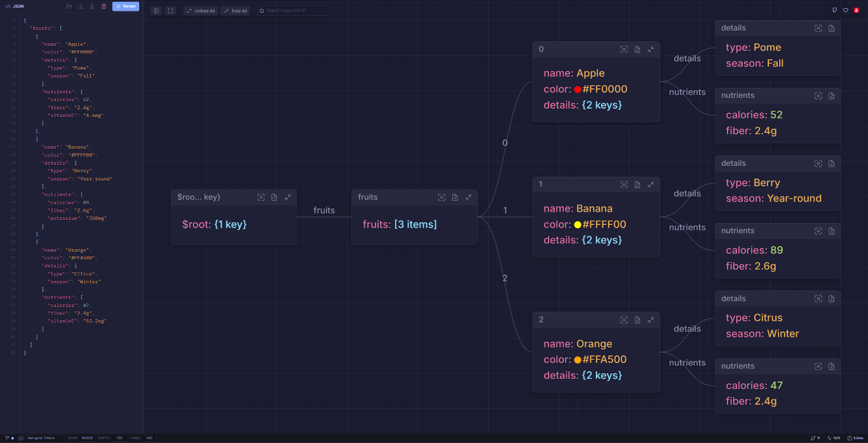This screenshot has height=443, width=868.
Task: Click the Search nodes input field
Action: (x=295, y=11)
